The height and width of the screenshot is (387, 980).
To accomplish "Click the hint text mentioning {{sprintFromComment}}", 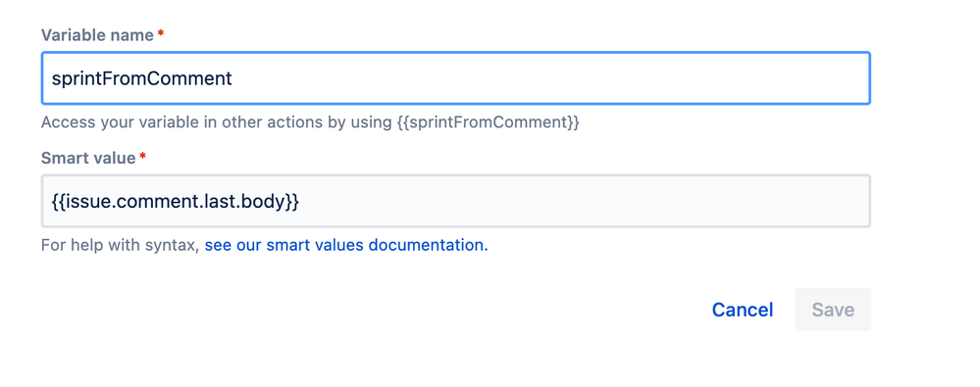I will 310,122.
